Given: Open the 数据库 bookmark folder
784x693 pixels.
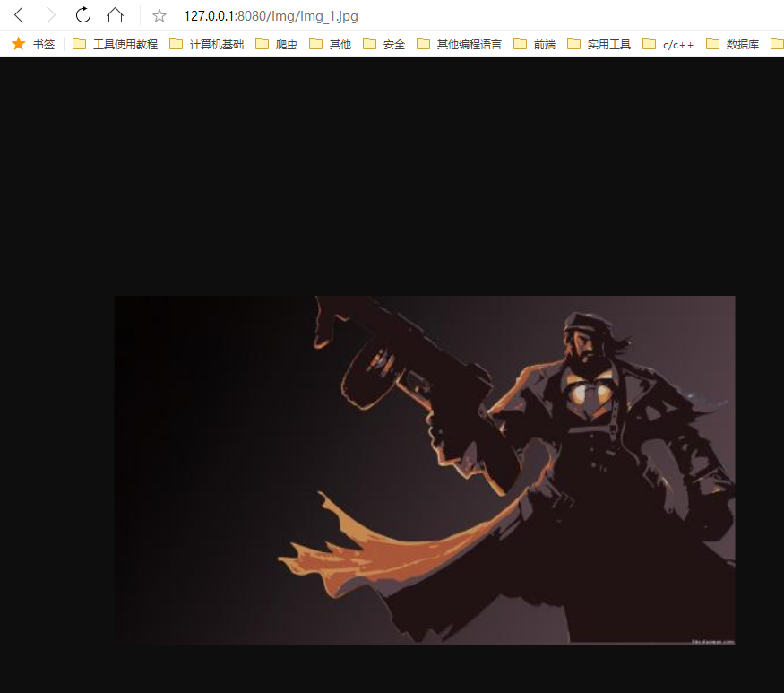Looking at the screenshot, I should [733, 44].
